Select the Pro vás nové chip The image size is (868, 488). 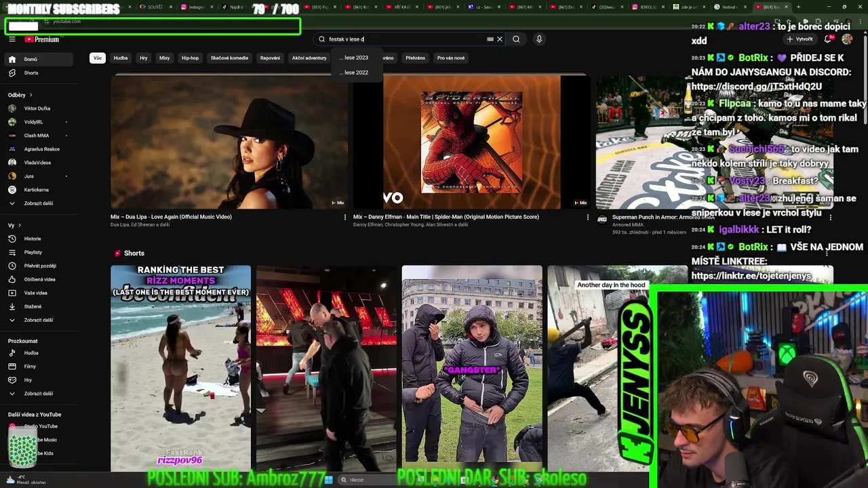pyautogui.click(x=451, y=58)
